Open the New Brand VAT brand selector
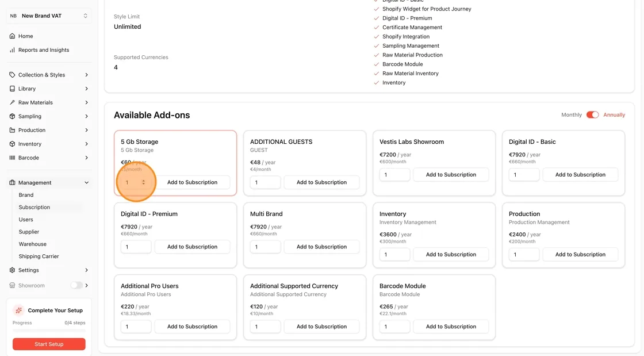Viewport: 644px width, 356px height. click(x=49, y=16)
